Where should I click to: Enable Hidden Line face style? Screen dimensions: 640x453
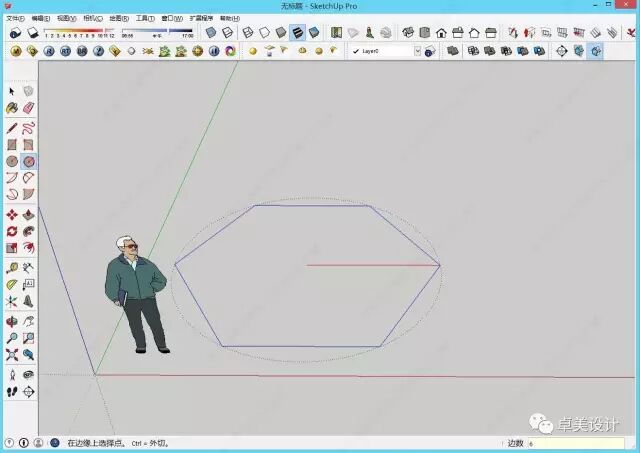(264, 32)
